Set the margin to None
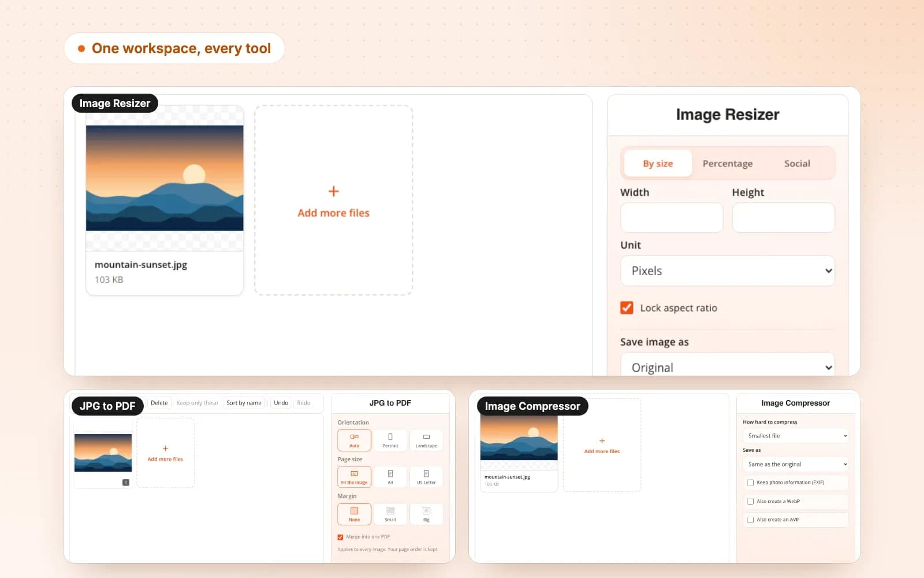924x578 pixels. pos(354,514)
